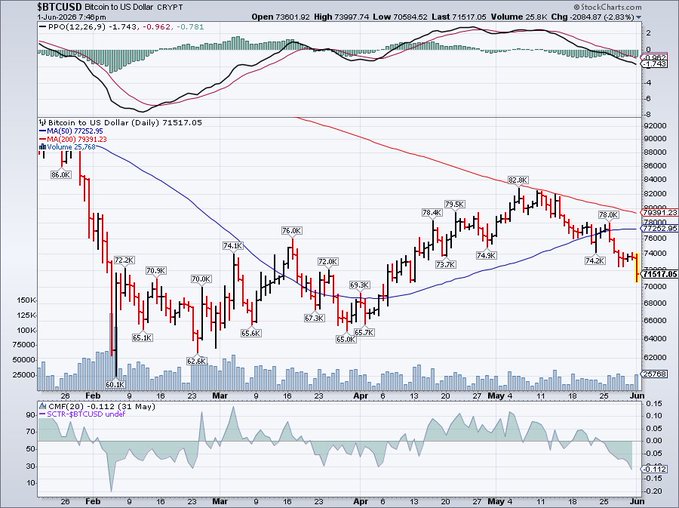Click the 72.0K price label
Viewport: 679px width, 508px height.
tap(328, 262)
